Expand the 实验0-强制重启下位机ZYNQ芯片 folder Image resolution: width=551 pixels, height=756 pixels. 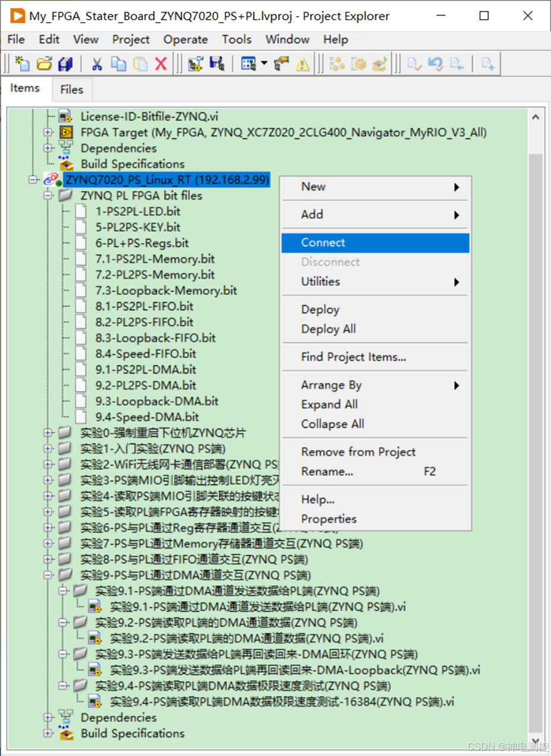pyautogui.click(x=48, y=433)
